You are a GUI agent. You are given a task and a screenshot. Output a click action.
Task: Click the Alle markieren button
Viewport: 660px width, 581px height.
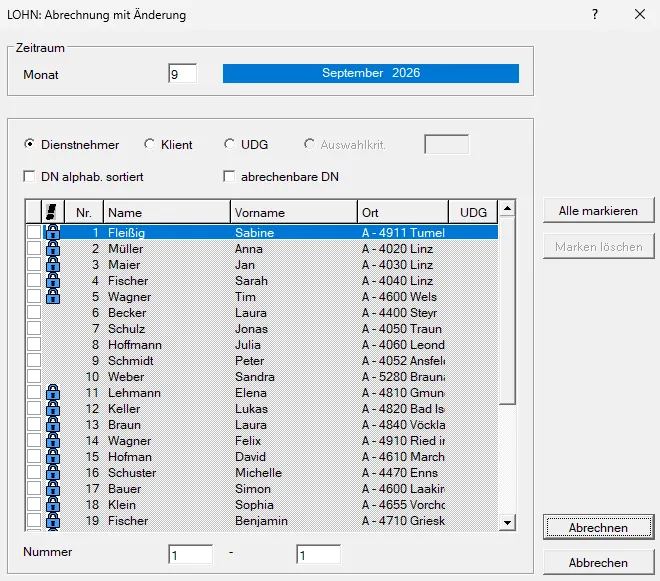[x=598, y=211]
